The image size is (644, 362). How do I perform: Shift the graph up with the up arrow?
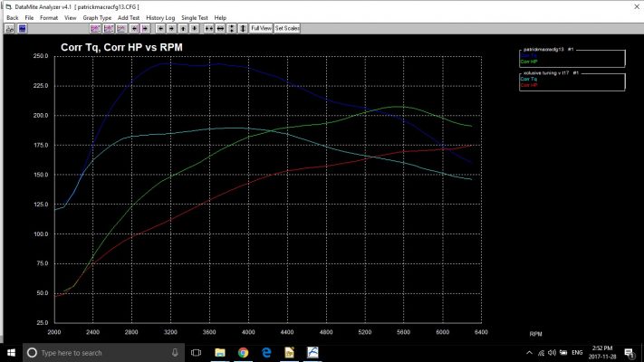tap(183, 28)
